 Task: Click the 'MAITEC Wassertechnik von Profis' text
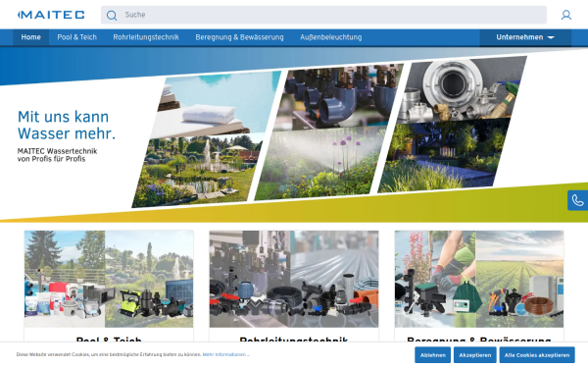(x=57, y=155)
